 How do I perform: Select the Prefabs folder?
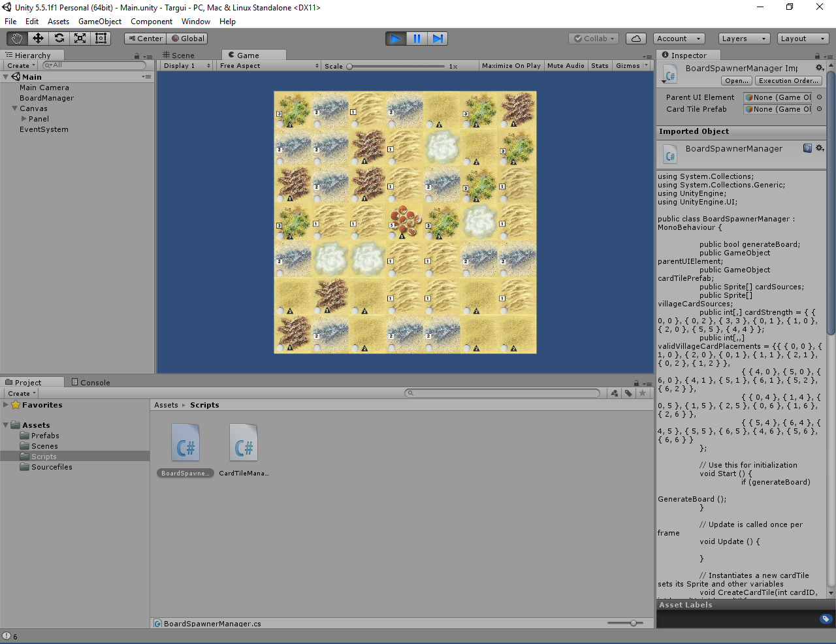pos(45,436)
